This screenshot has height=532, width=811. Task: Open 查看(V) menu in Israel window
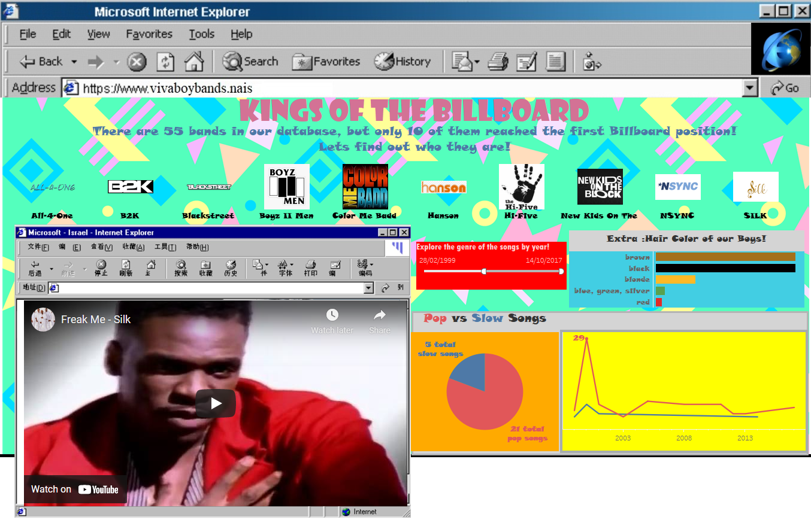click(101, 247)
